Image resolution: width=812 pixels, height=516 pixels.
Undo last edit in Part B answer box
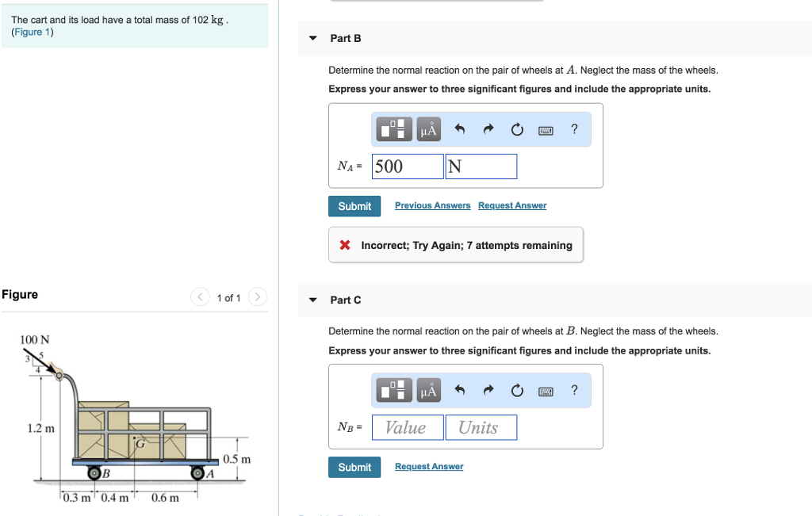460,128
